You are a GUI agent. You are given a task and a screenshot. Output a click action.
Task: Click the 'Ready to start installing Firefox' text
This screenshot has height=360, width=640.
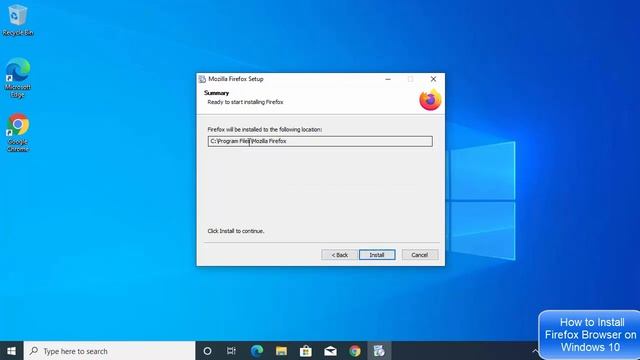coord(245,102)
